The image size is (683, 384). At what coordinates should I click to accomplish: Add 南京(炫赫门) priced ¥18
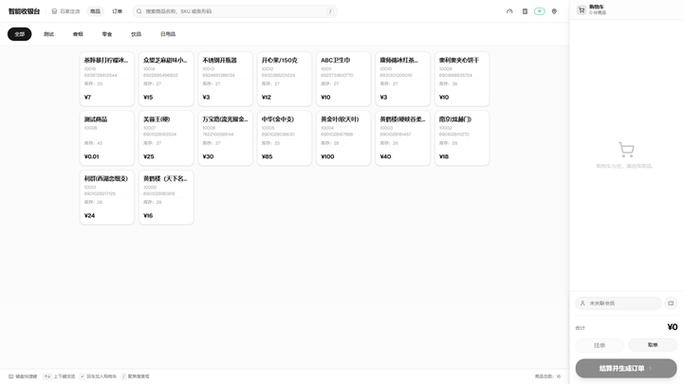pyautogui.click(x=462, y=138)
